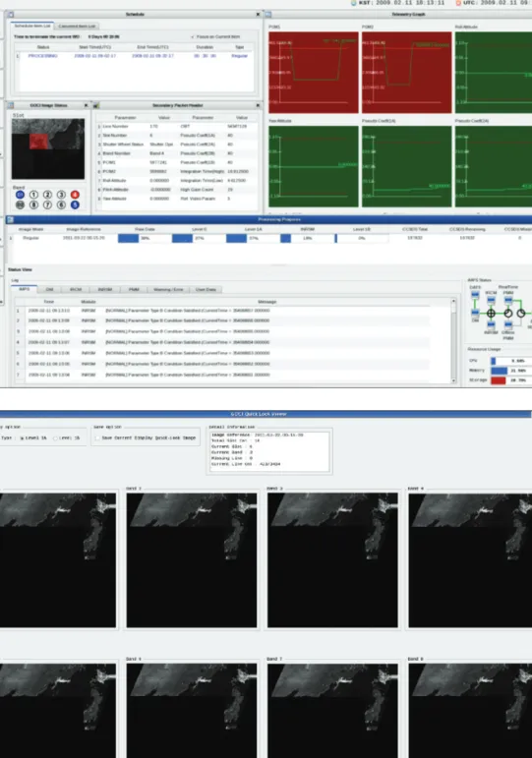Select band 2 circle icon

tap(47, 195)
